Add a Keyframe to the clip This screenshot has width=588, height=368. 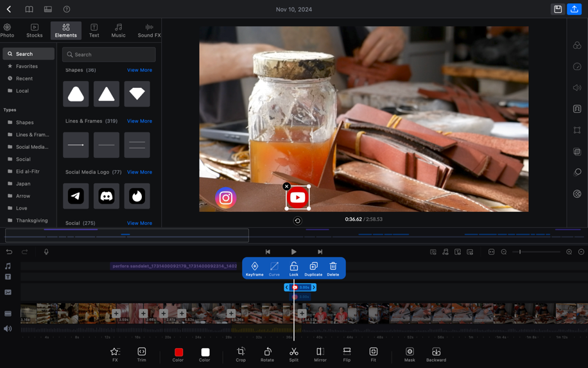(254, 268)
